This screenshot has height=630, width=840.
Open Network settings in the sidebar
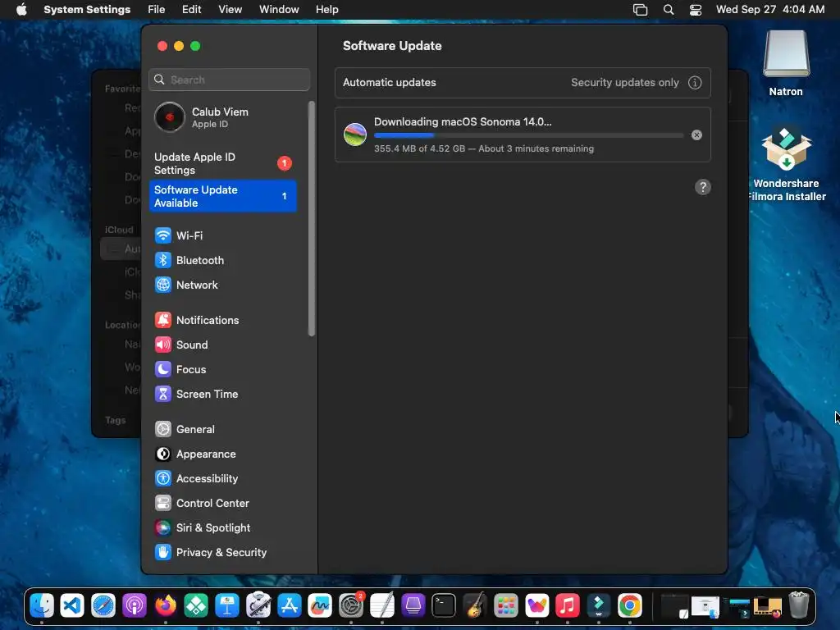(222, 285)
